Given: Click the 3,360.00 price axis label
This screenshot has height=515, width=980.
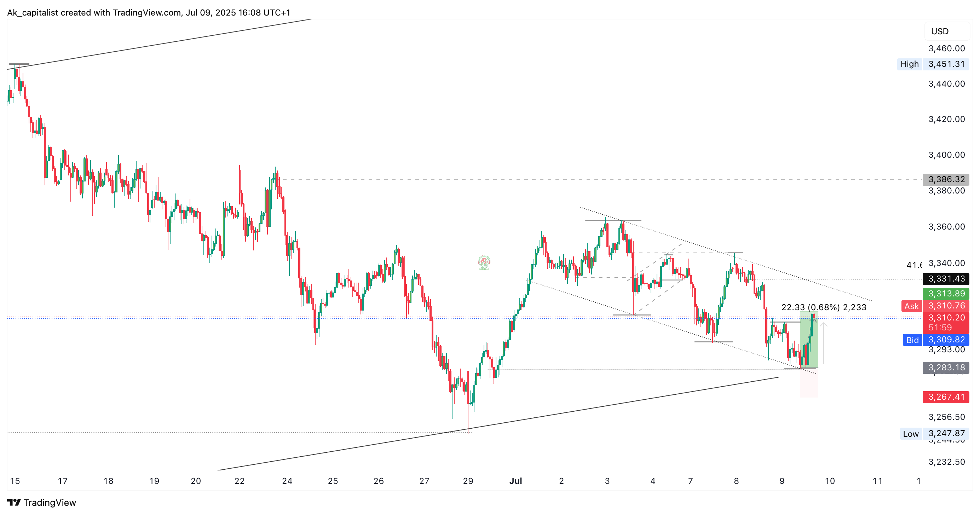Looking at the screenshot, I should click(946, 227).
